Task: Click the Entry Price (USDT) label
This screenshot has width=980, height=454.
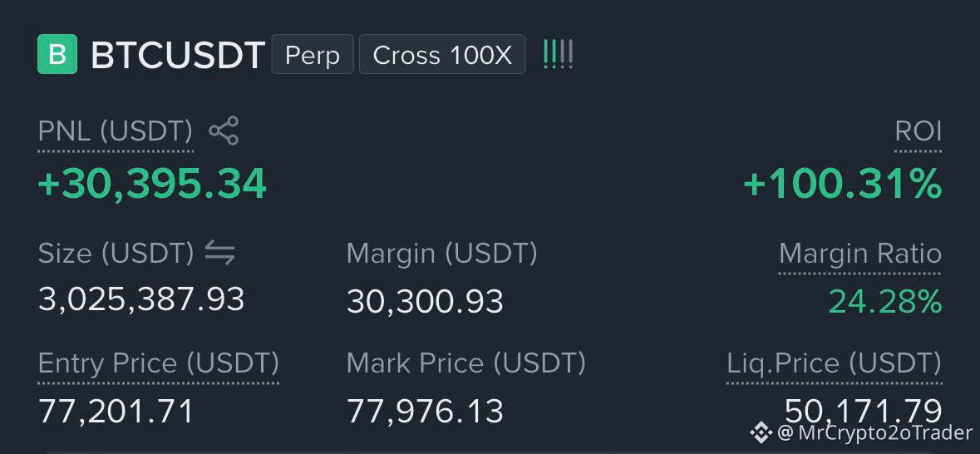Action: pos(159,364)
